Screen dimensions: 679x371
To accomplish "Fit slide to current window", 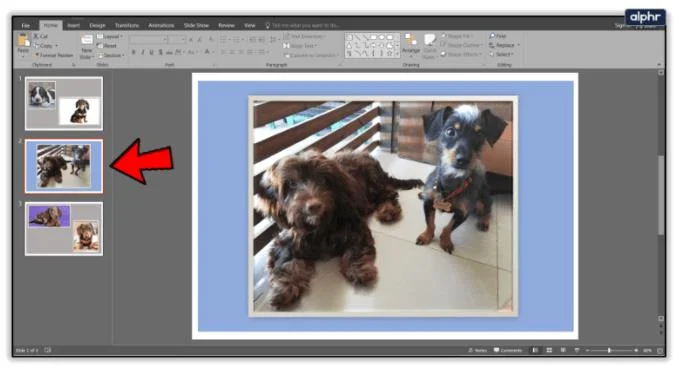I will pos(660,350).
